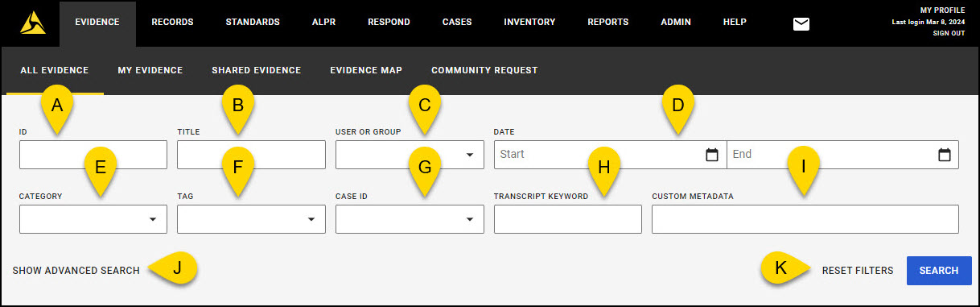The height and width of the screenshot is (307, 980).
Task: Focus the Title input field
Action: pyautogui.click(x=251, y=155)
